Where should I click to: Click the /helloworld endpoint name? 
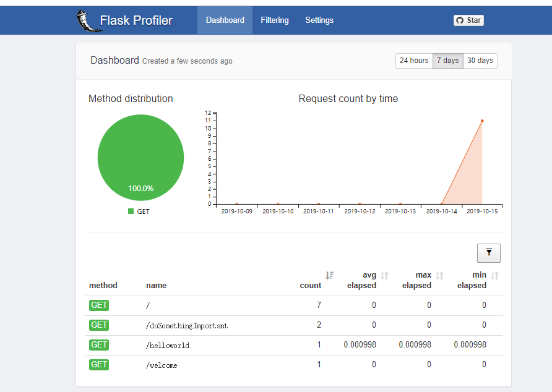168,345
